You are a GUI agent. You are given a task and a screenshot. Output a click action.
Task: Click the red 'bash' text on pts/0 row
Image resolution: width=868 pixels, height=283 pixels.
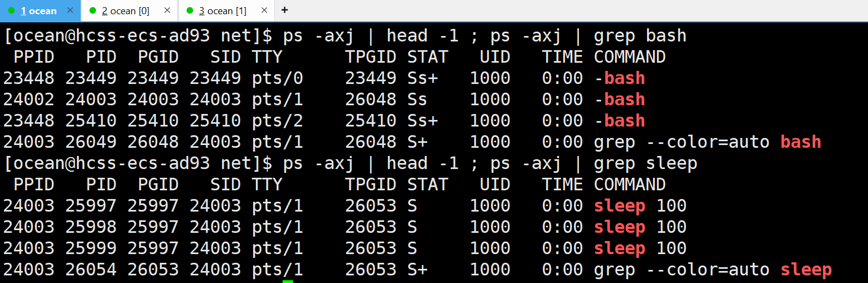coord(624,79)
